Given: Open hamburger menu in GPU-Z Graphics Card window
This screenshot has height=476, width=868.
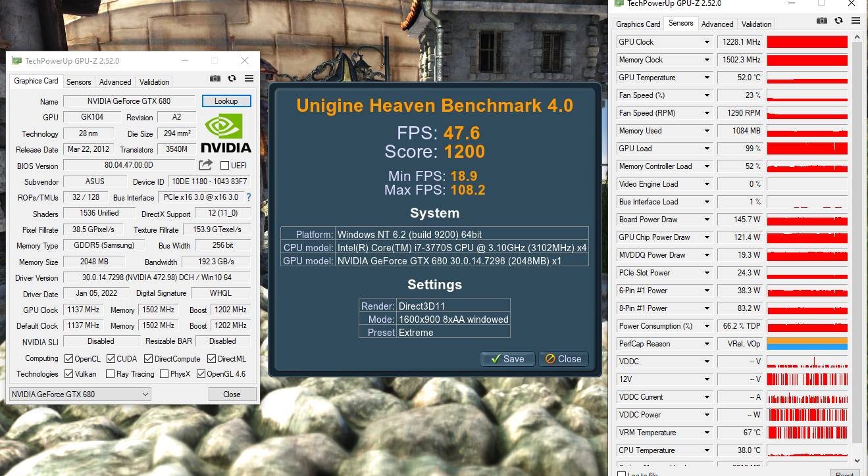Looking at the screenshot, I should point(249,79).
